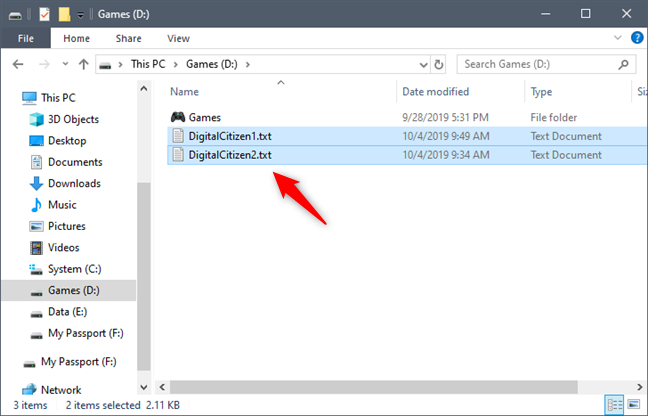Expand the chevron after Games (D:) in the address bar
Viewport: 648px width, 416px height.
click(x=248, y=64)
